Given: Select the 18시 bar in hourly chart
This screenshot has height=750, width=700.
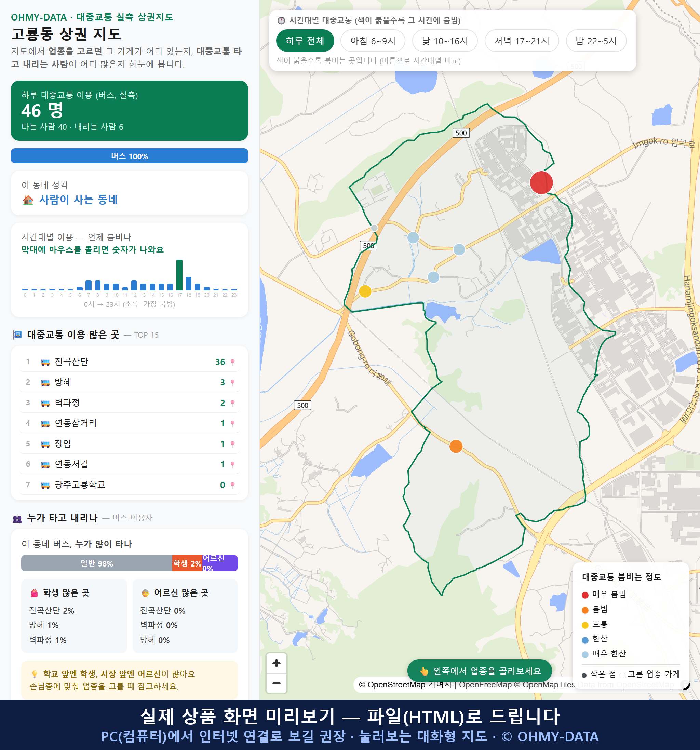Looking at the screenshot, I should pyautogui.click(x=189, y=283).
